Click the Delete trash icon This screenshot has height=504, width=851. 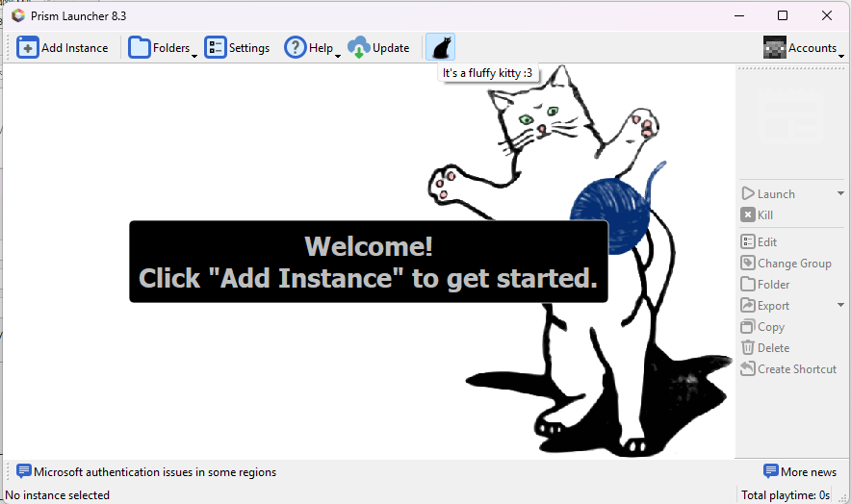(748, 348)
